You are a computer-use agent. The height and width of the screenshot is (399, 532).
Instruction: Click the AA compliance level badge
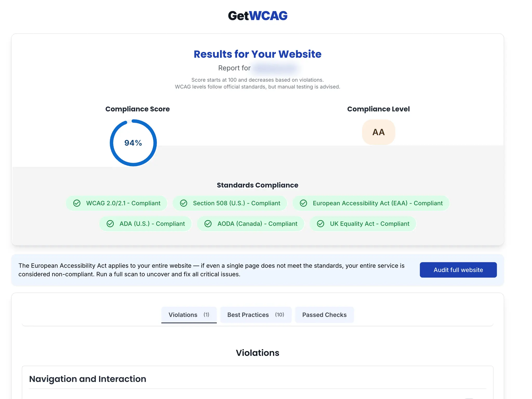[378, 132]
